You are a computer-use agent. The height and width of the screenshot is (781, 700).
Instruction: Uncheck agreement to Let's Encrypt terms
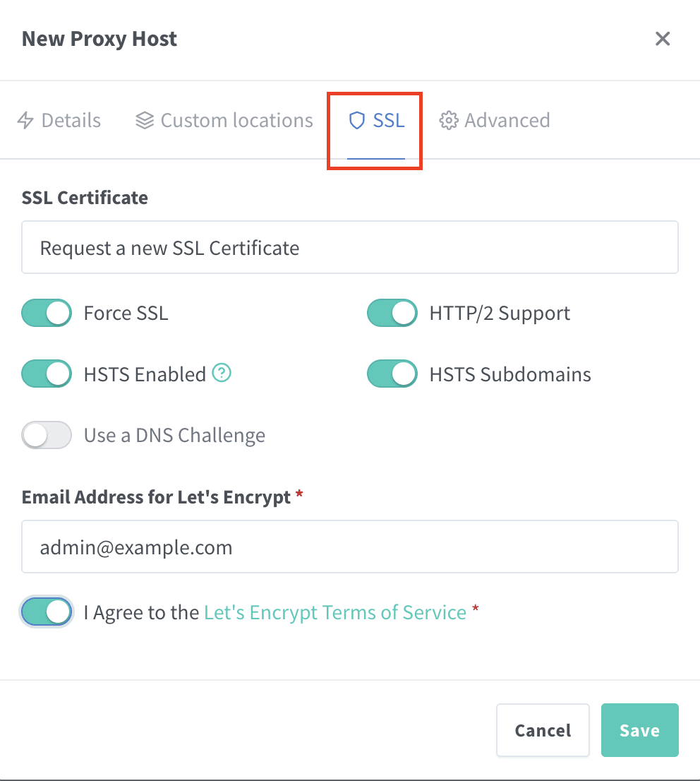pos(46,612)
